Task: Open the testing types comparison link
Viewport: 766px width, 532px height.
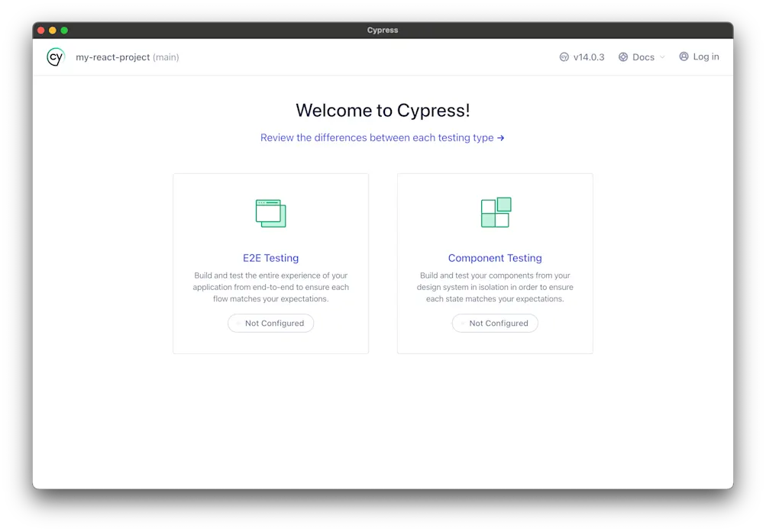Action: [383, 137]
